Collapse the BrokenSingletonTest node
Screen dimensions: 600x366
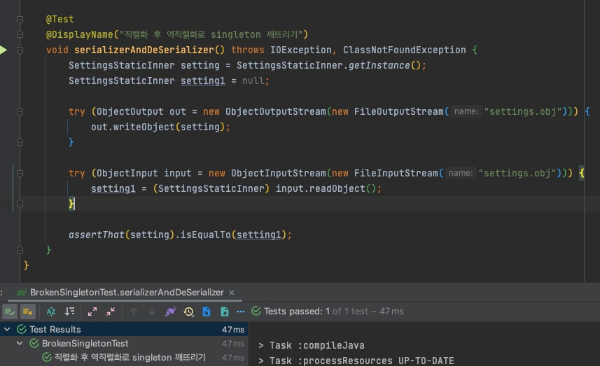[x=20, y=343]
